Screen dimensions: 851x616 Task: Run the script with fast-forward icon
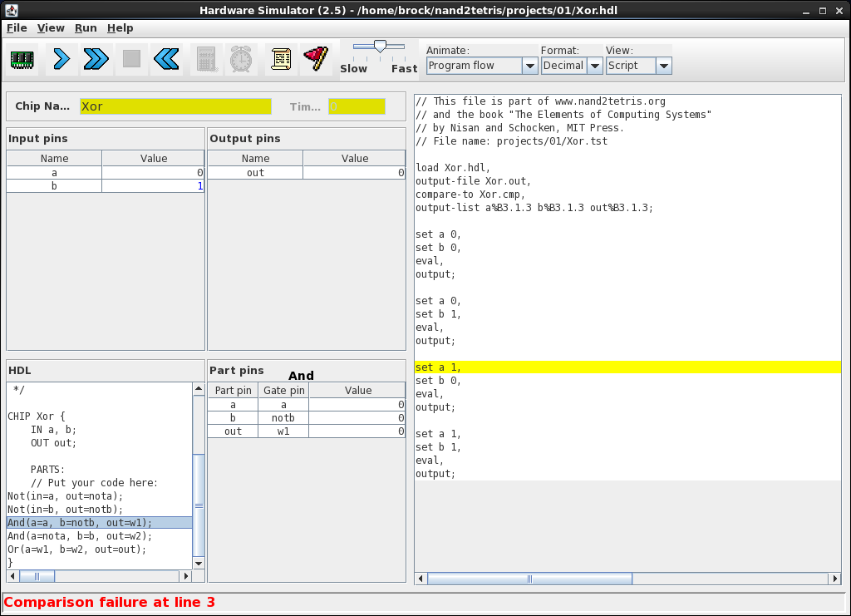pos(96,59)
